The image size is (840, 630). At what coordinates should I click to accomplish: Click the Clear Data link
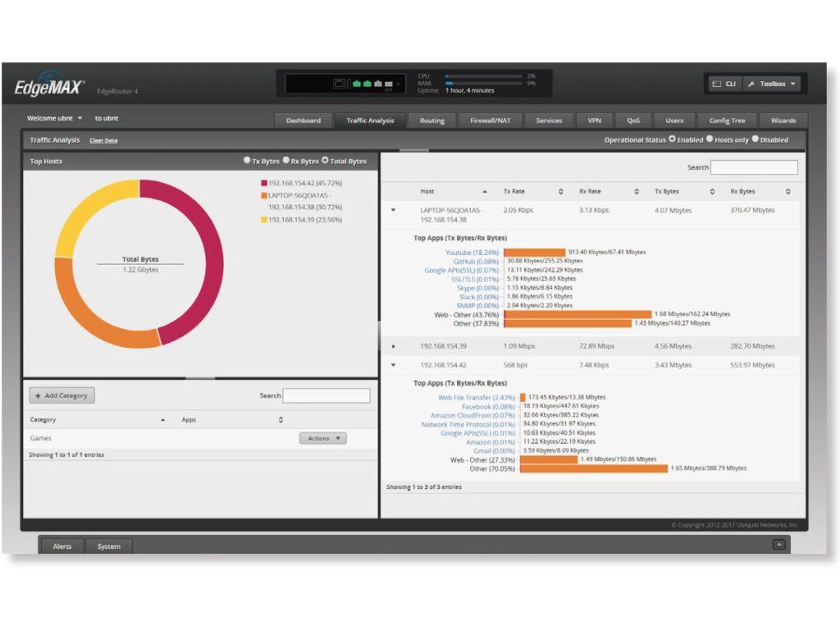point(103,141)
